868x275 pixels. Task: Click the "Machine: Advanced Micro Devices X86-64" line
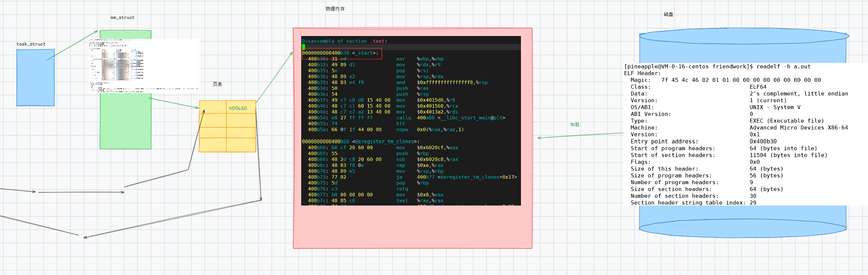tap(739, 128)
